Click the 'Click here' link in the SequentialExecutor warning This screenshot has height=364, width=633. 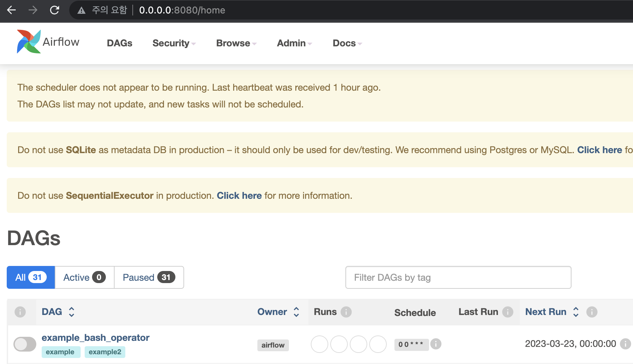239,195
